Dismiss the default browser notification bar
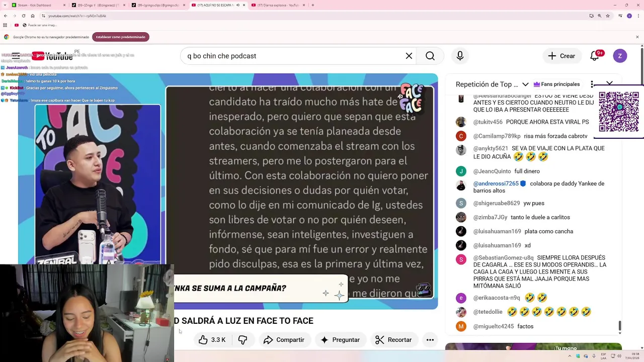The height and width of the screenshot is (362, 644). click(x=637, y=37)
